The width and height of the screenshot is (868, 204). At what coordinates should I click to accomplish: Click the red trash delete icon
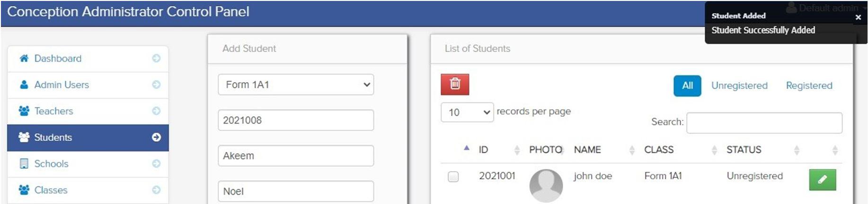(454, 84)
